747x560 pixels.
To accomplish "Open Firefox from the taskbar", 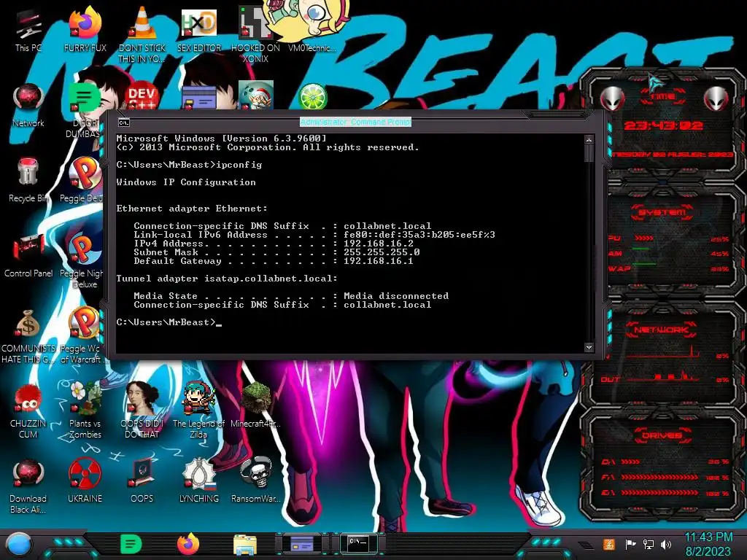I will (188, 544).
